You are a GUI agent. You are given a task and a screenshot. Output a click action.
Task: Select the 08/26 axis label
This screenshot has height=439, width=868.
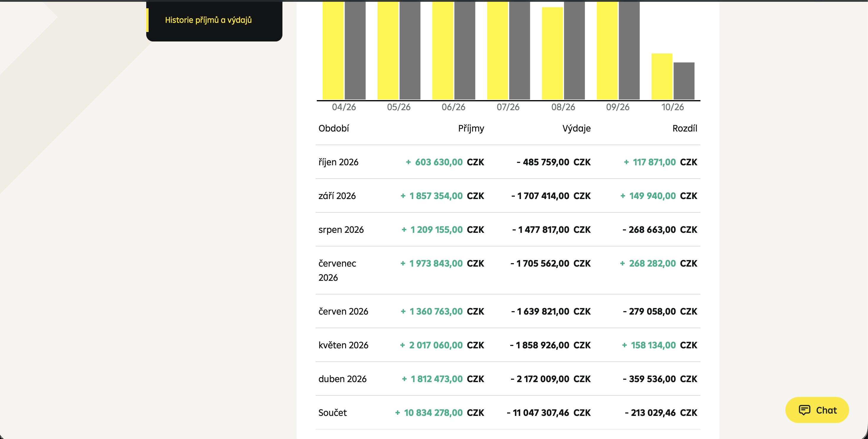pos(563,107)
